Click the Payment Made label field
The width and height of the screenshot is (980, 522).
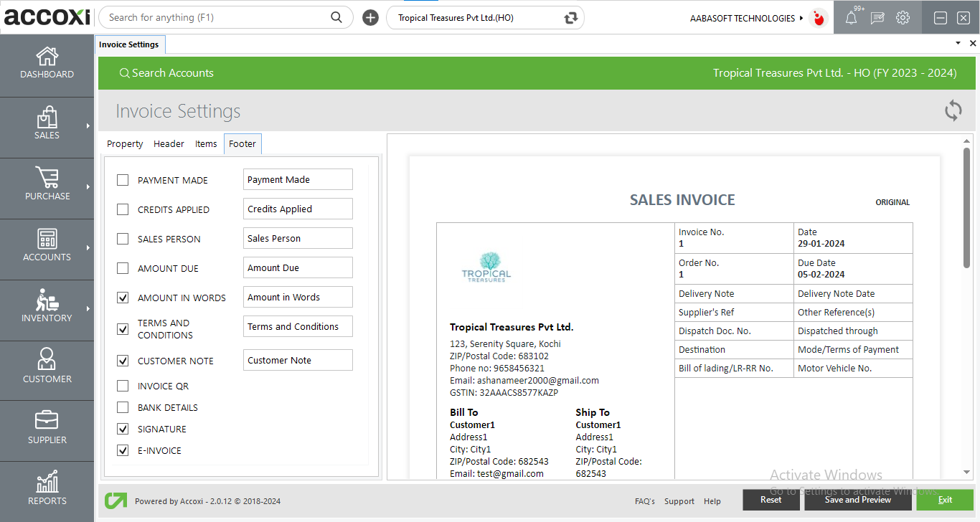[298, 180]
